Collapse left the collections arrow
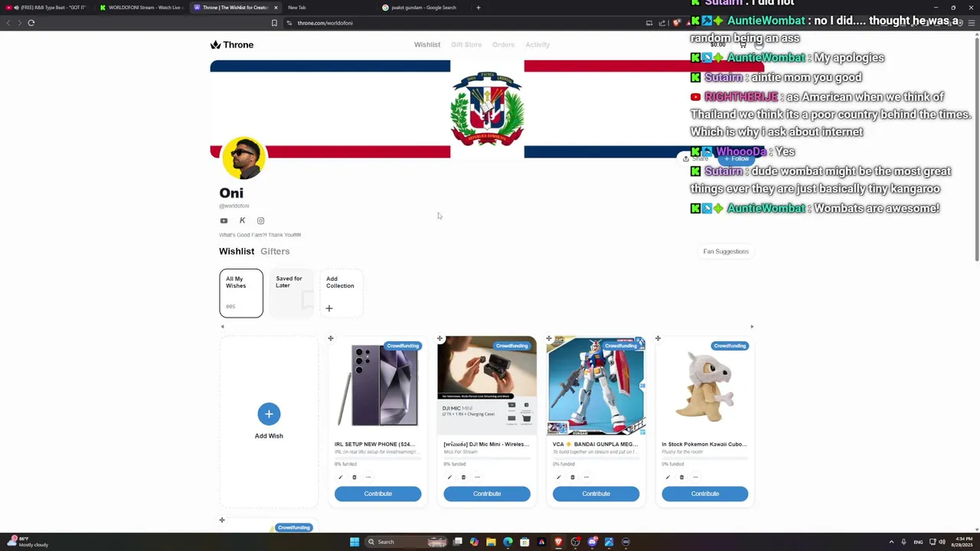This screenshot has width=980, height=551. (x=222, y=327)
